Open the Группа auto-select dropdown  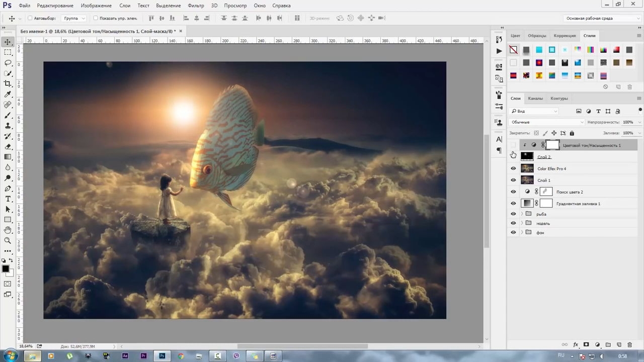[74, 19]
